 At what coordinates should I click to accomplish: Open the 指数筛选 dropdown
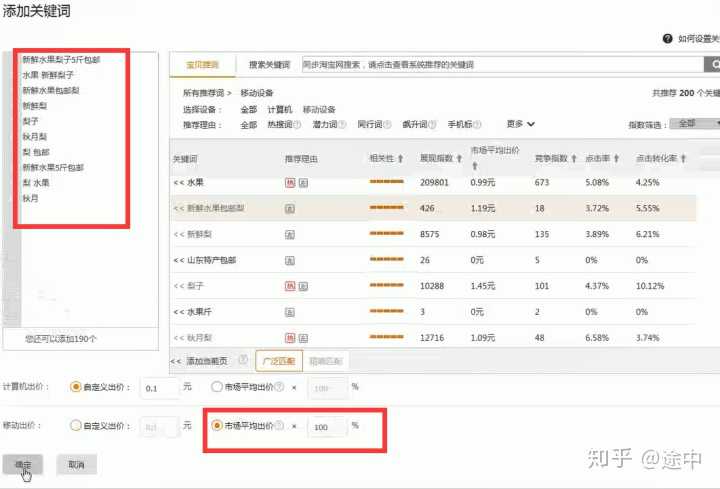click(x=694, y=125)
